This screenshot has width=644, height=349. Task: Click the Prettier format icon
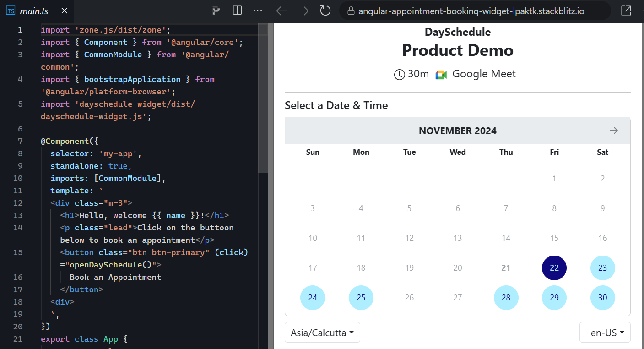click(x=216, y=10)
